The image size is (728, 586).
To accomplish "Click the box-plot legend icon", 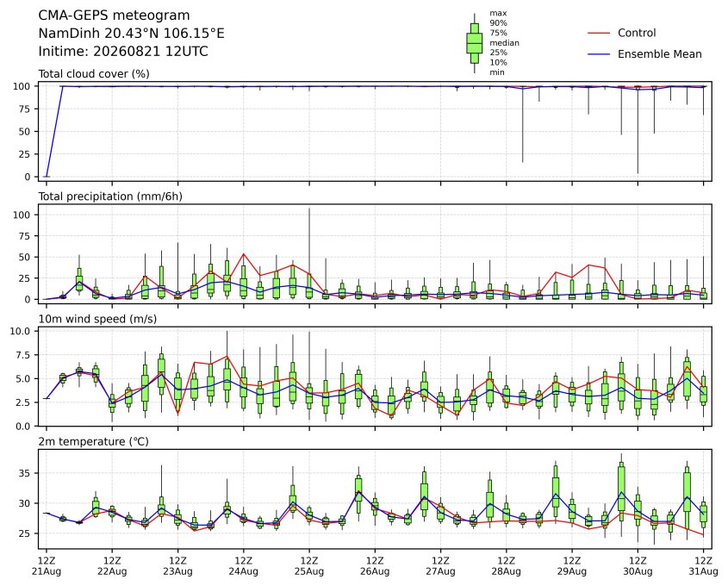I will tap(474, 43).
